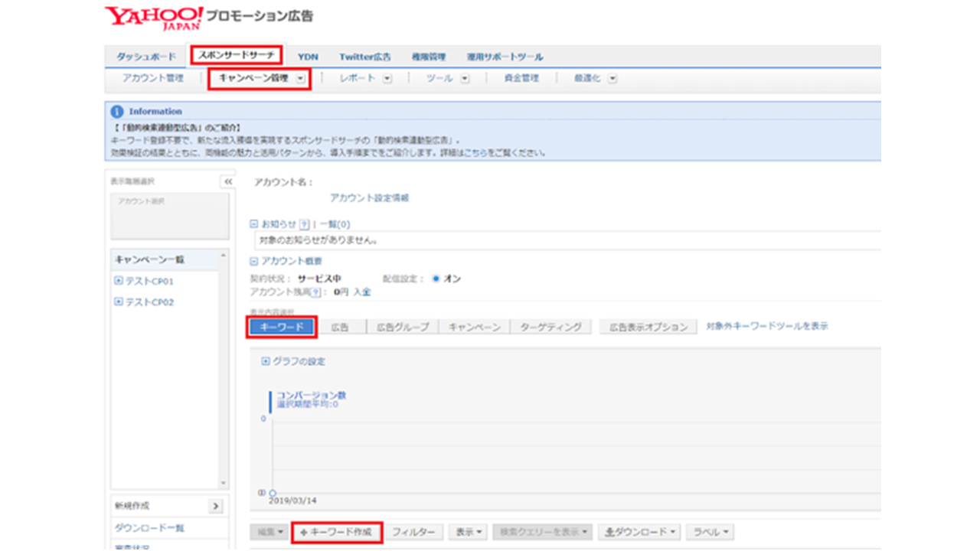Click help icon next to アカウント残高
The height and width of the screenshot is (551, 980).
click(x=315, y=292)
